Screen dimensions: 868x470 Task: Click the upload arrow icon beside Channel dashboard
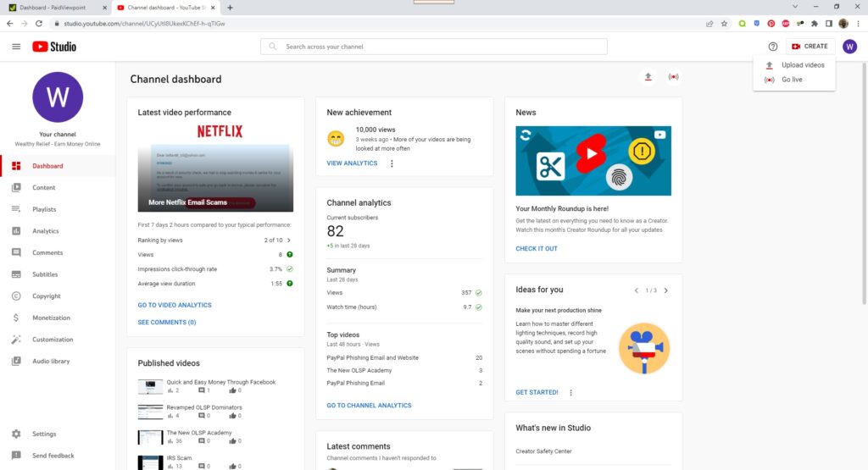[648, 77]
